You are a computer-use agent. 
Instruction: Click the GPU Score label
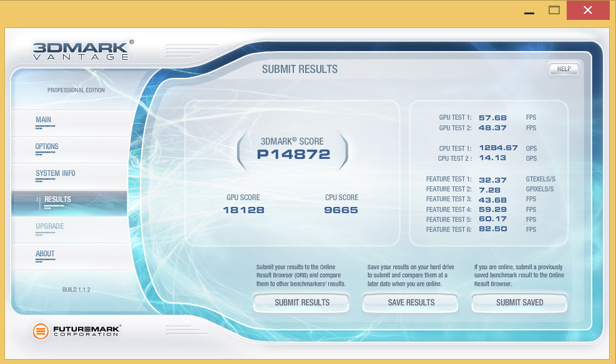coord(243,198)
